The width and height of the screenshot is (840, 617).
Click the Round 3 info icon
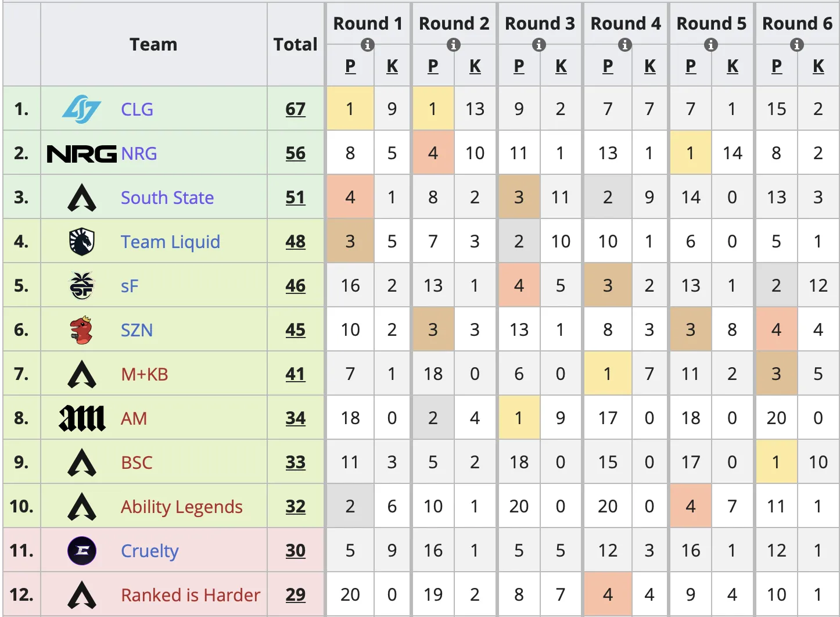(539, 45)
